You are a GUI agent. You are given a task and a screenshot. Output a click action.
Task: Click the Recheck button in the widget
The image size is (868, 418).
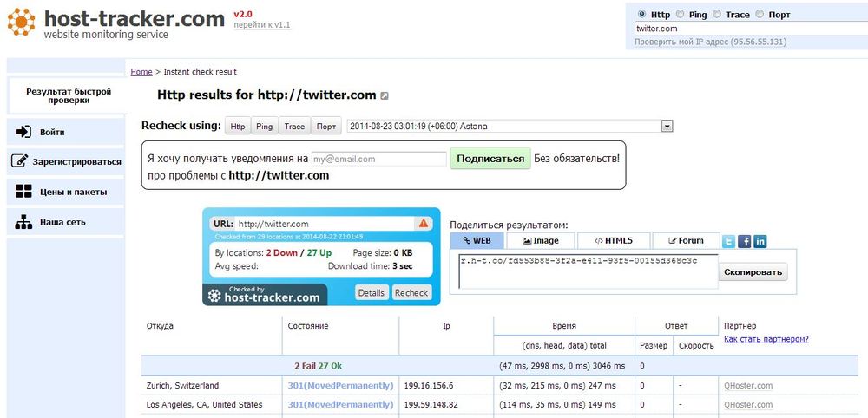[411, 292]
